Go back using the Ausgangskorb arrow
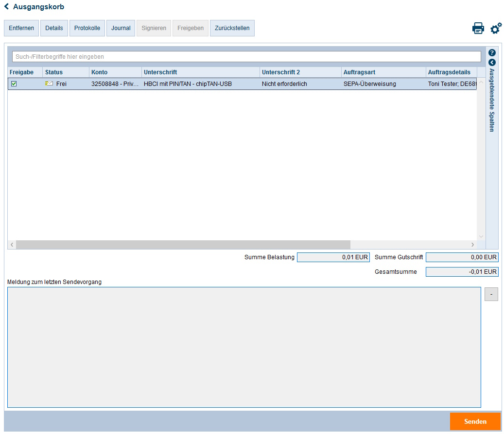 [x=7, y=7]
